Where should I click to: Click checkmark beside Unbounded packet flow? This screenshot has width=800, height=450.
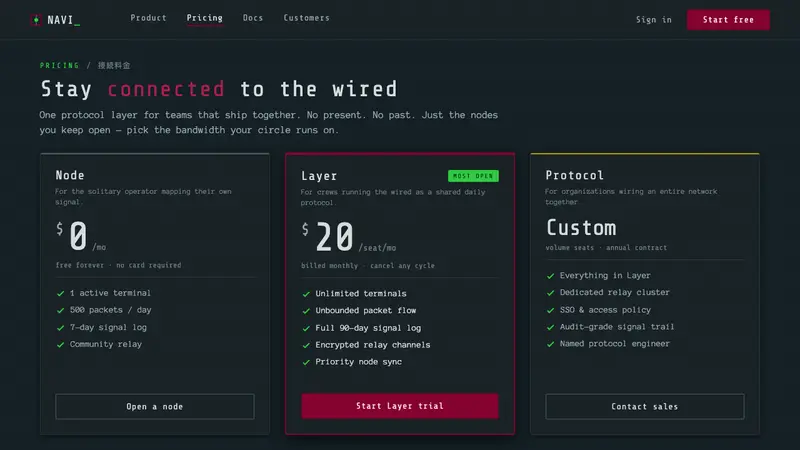tap(306, 311)
